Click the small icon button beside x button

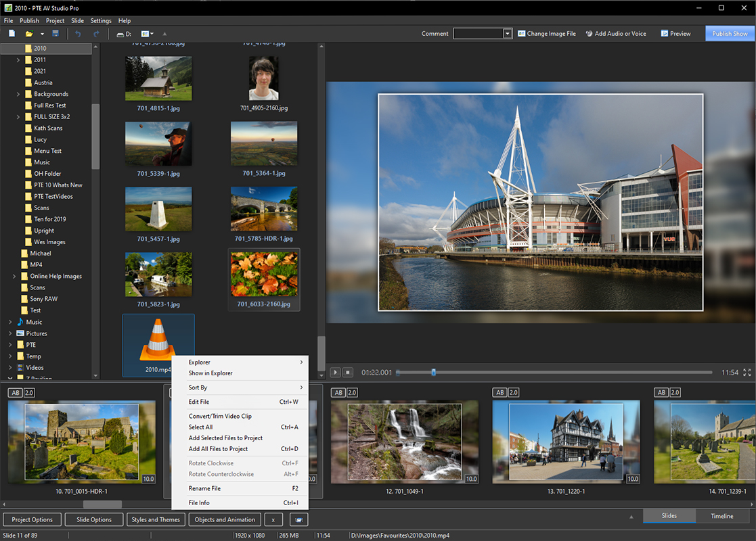click(299, 520)
